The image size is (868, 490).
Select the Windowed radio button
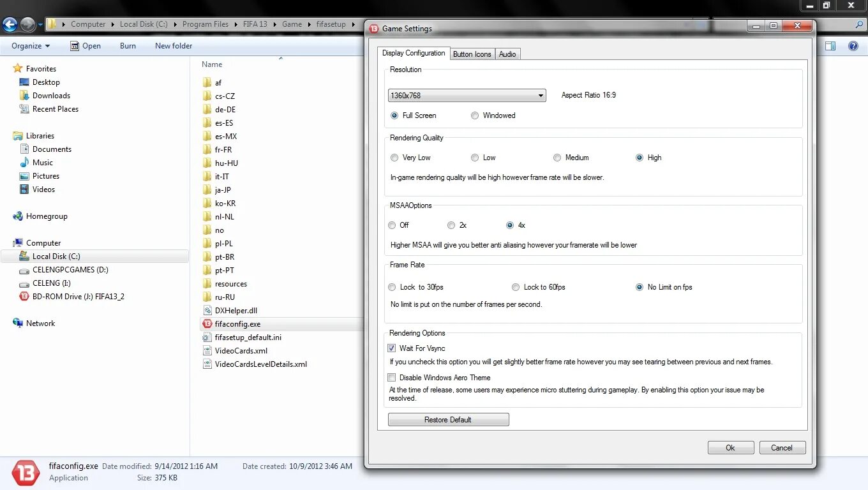(x=475, y=115)
